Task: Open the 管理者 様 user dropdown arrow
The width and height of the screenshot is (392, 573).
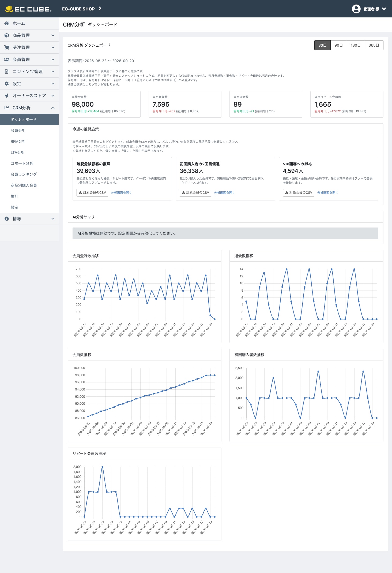Action: (x=384, y=9)
